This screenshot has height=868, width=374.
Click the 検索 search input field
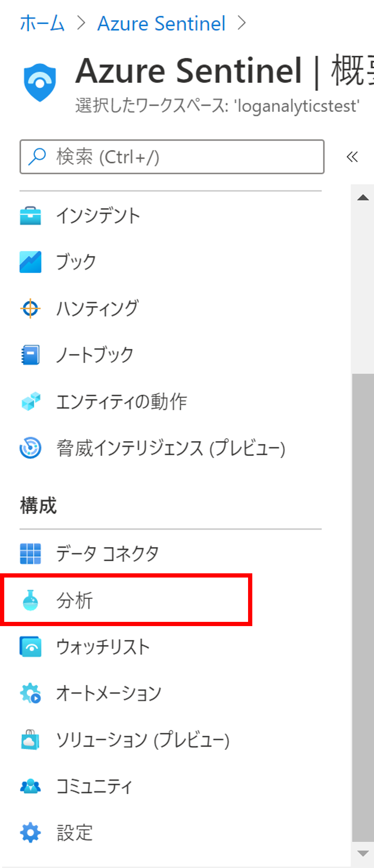pyautogui.click(x=172, y=157)
